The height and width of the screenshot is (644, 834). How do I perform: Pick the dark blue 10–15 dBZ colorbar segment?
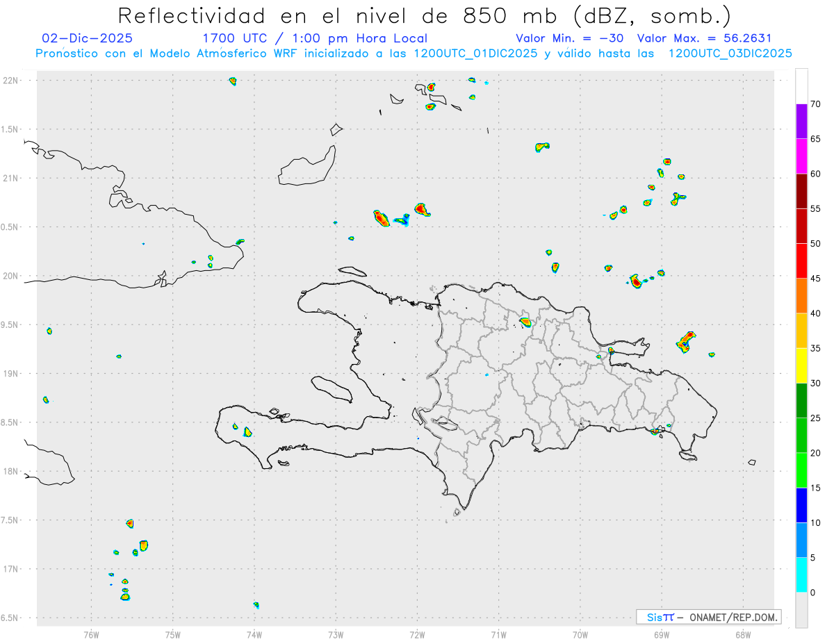coord(801,505)
